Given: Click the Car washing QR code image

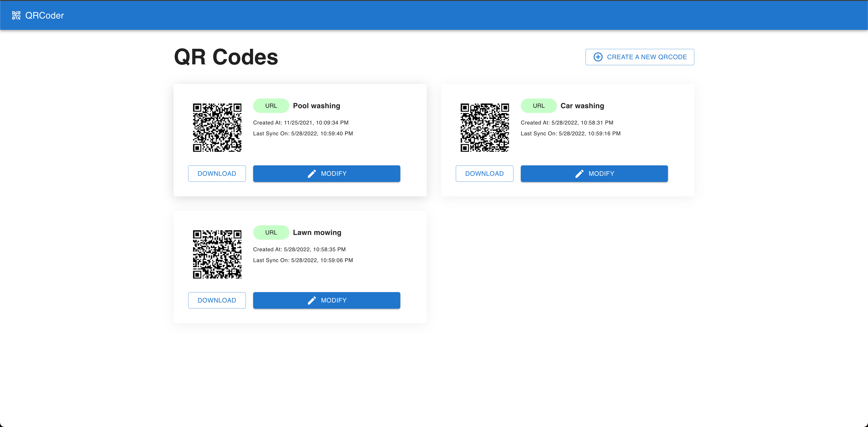Looking at the screenshot, I should point(485,127).
